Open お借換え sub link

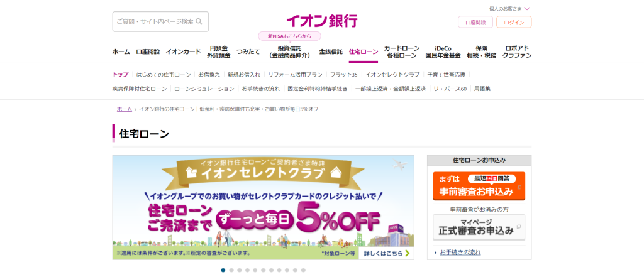(x=209, y=75)
